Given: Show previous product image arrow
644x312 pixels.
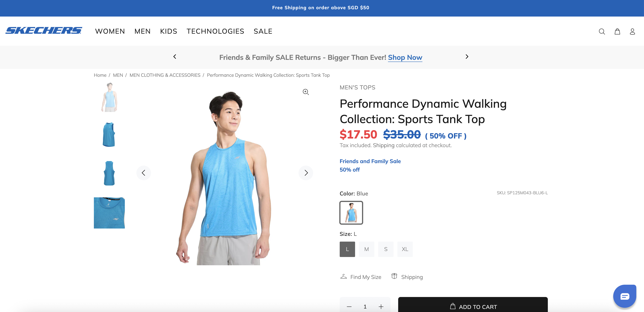Looking at the screenshot, I should click(x=143, y=173).
